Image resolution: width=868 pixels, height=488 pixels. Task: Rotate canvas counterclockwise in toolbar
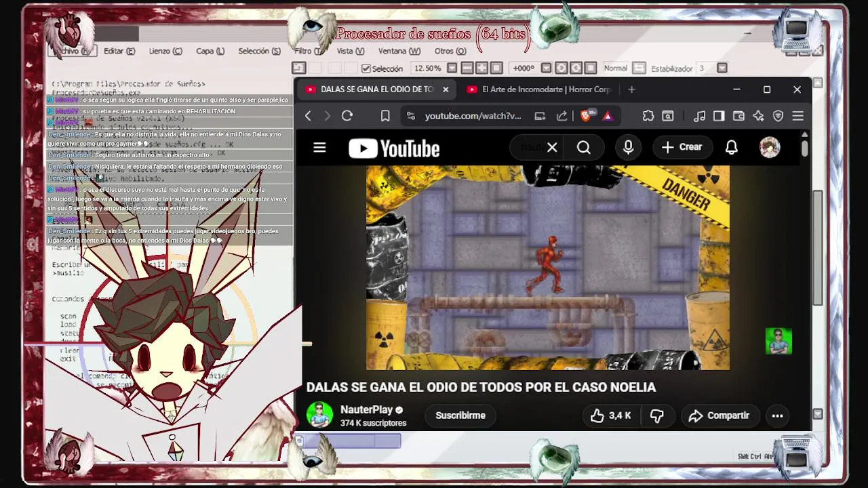[561, 68]
